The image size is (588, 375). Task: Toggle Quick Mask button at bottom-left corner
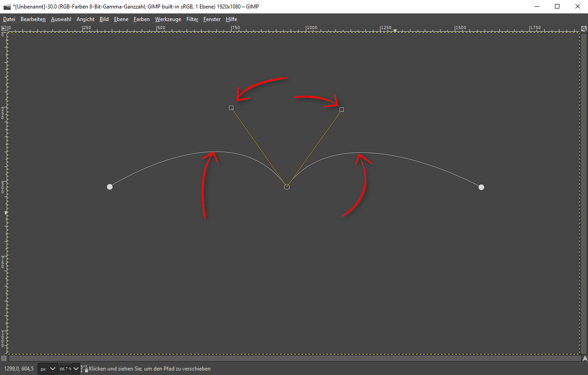pos(4,358)
